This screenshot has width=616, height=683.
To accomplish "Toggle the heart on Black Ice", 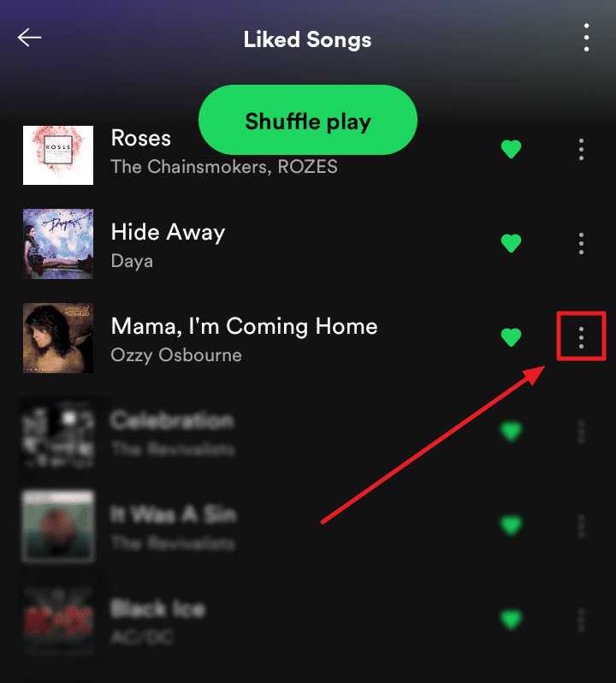I will pos(511,620).
